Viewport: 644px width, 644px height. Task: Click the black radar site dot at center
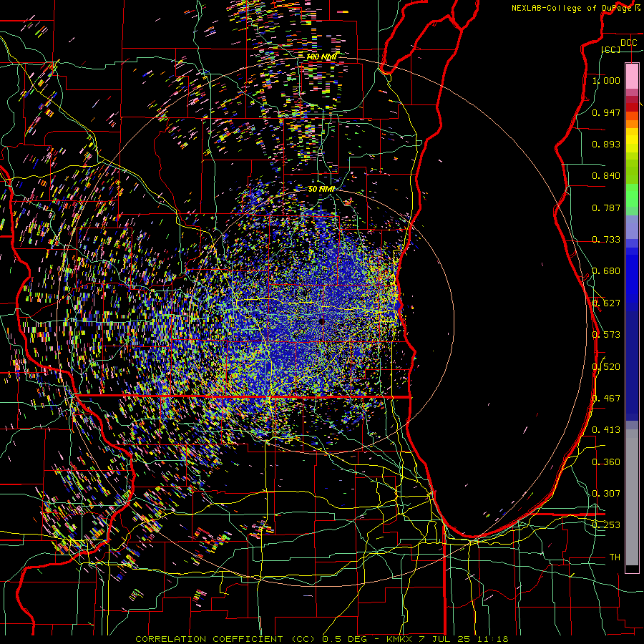321,321
